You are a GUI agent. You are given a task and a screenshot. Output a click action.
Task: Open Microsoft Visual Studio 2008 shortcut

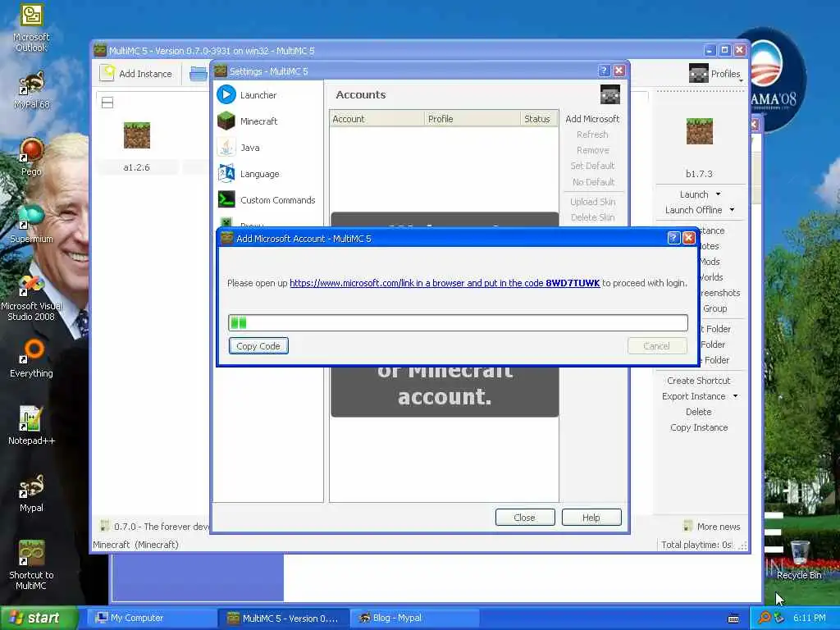point(31,297)
